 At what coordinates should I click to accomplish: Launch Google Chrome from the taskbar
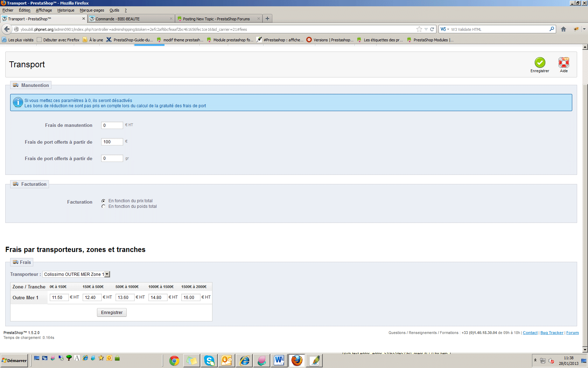tap(174, 360)
